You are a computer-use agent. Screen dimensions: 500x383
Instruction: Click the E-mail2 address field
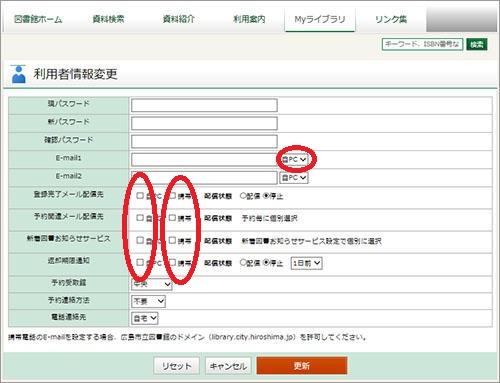(204, 178)
